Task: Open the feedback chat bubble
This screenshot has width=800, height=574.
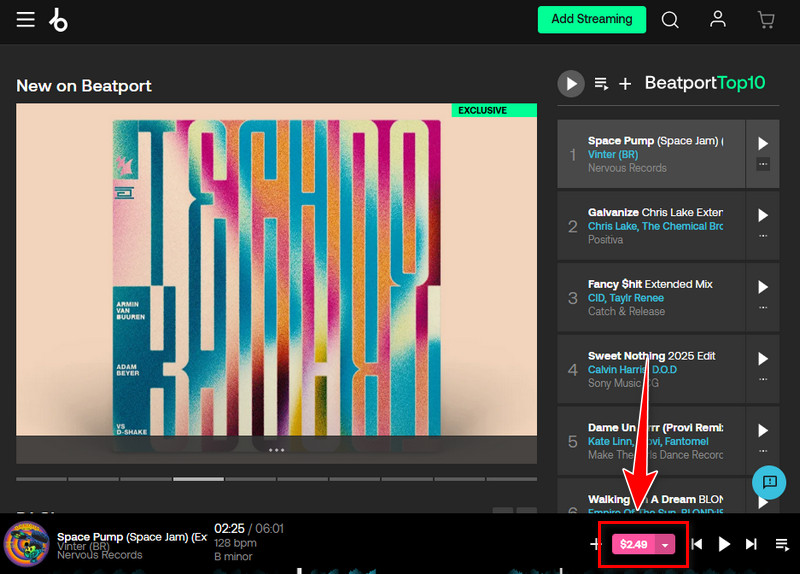Action: [x=769, y=482]
